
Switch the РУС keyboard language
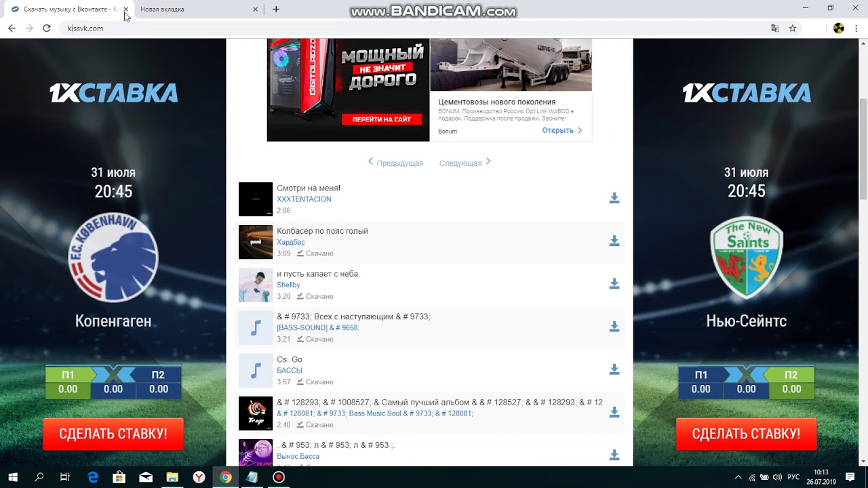click(x=793, y=477)
